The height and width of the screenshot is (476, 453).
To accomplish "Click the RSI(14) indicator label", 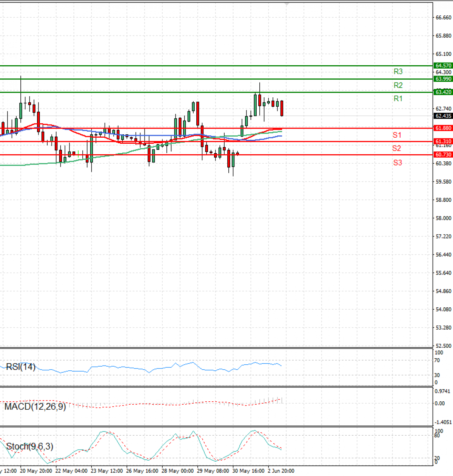I will tap(21, 367).
